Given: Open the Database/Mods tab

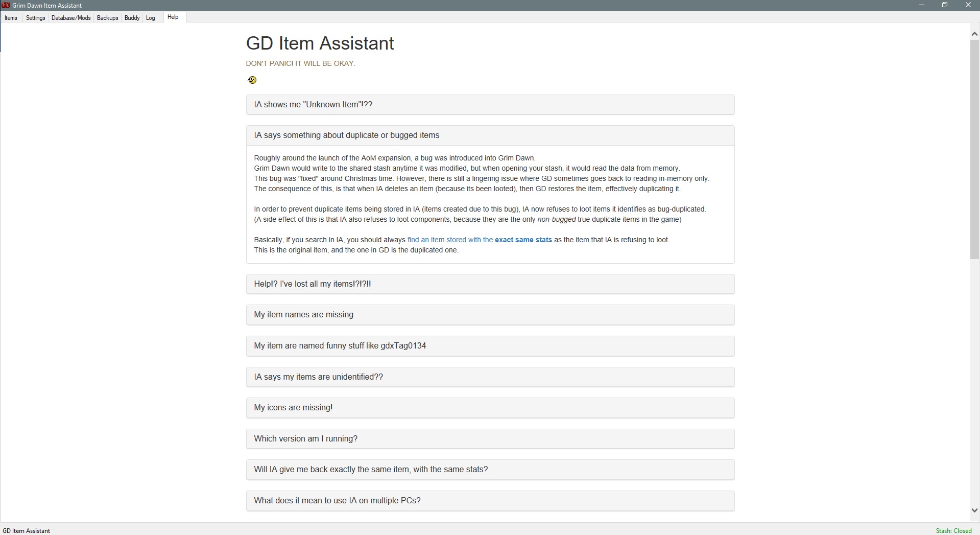Looking at the screenshot, I should coord(71,18).
